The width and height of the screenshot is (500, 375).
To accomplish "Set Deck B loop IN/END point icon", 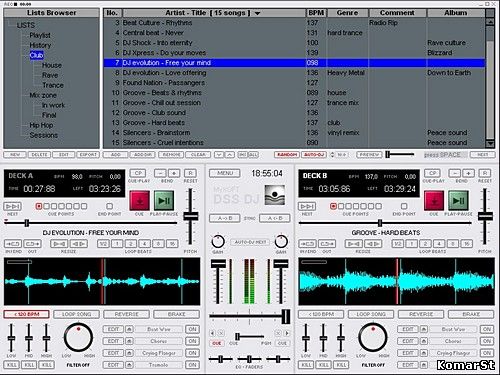I will click(307, 244).
